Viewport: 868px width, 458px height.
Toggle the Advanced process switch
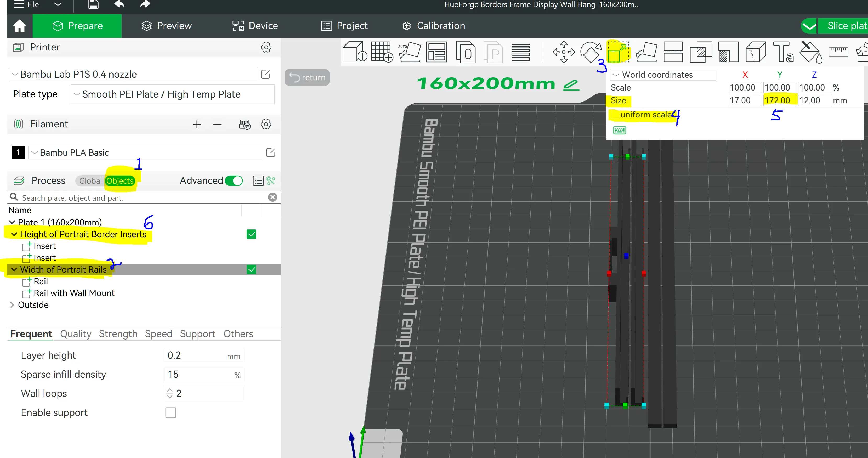pos(234,181)
